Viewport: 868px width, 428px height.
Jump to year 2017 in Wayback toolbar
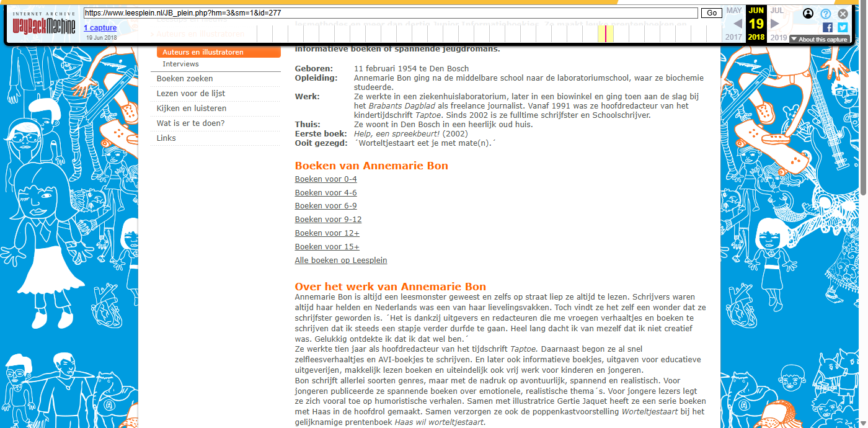point(734,37)
